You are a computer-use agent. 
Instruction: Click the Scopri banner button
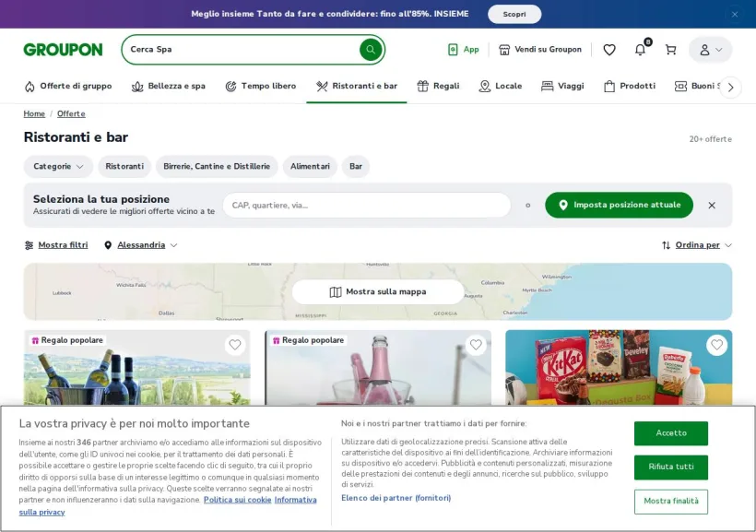[514, 14]
